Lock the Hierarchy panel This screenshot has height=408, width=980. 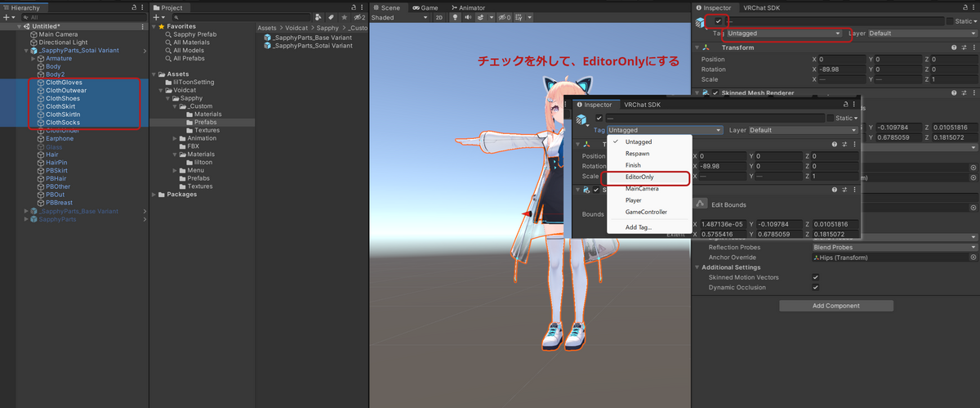click(x=134, y=7)
